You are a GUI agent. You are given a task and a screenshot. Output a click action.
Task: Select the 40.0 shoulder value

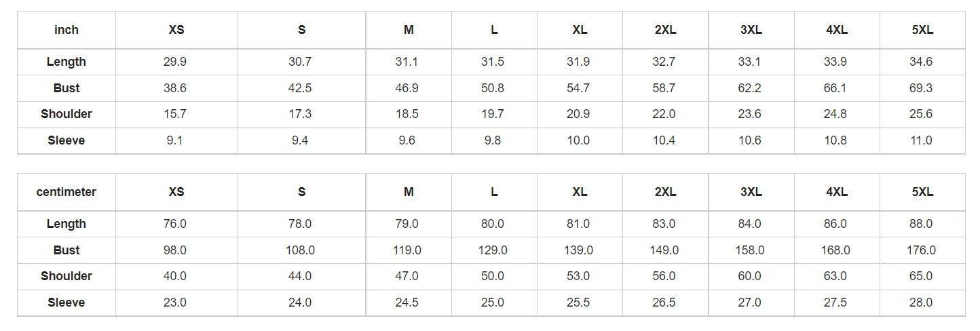pyautogui.click(x=175, y=276)
